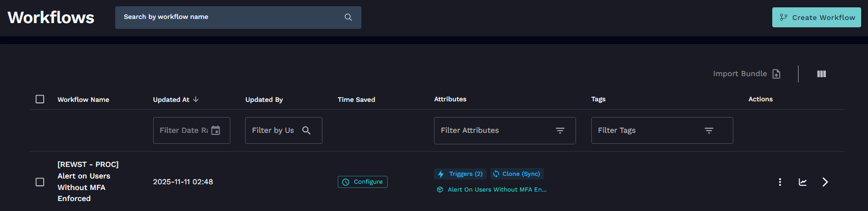Open the three-dot actions menu for workflow
Screen dimensions: 868x211
[x=780, y=182]
